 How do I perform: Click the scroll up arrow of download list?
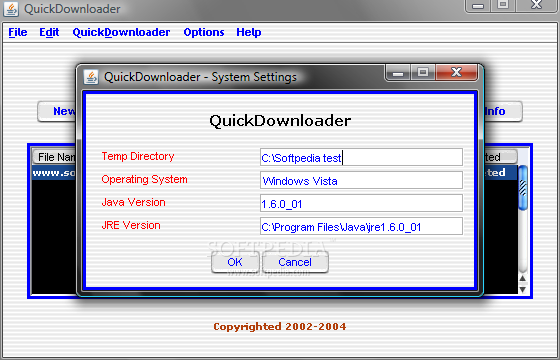pos(523,278)
